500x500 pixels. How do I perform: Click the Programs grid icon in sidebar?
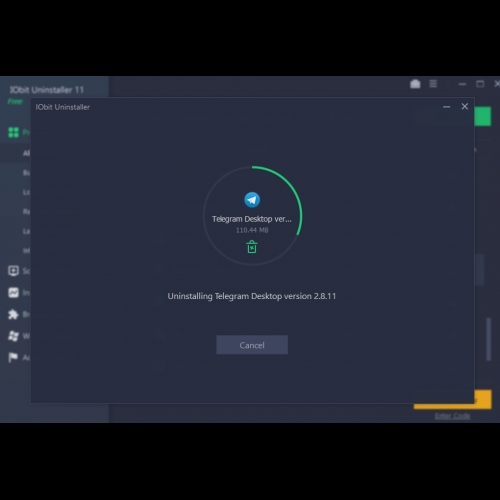click(x=13, y=132)
